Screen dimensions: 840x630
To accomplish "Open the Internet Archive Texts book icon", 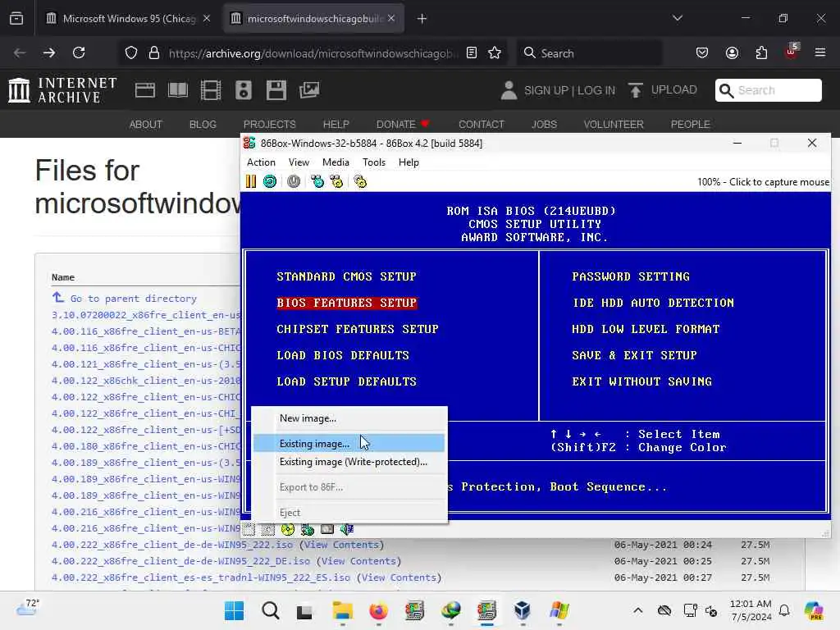I will click(x=178, y=90).
